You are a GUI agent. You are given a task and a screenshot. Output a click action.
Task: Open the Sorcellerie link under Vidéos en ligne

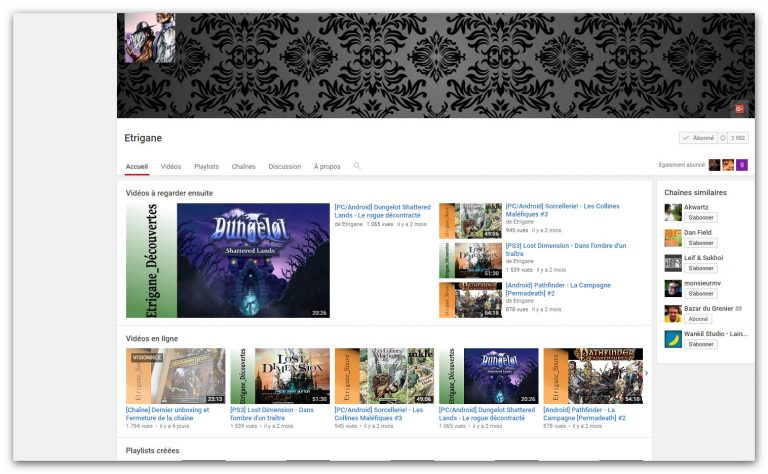pyautogui.click(x=379, y=414)
